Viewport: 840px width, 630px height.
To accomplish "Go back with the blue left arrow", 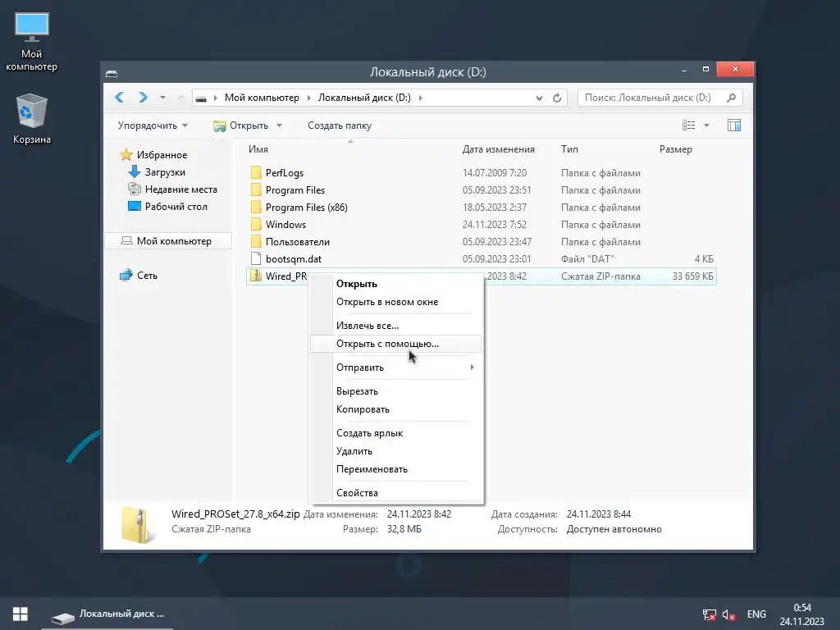I will click(x=120, y=98).
